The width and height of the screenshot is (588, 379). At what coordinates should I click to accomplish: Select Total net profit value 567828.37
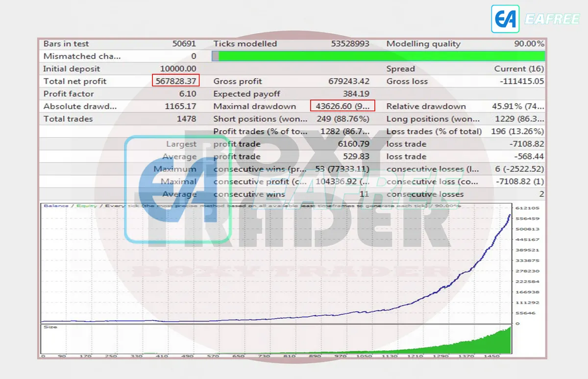point(176,81)
